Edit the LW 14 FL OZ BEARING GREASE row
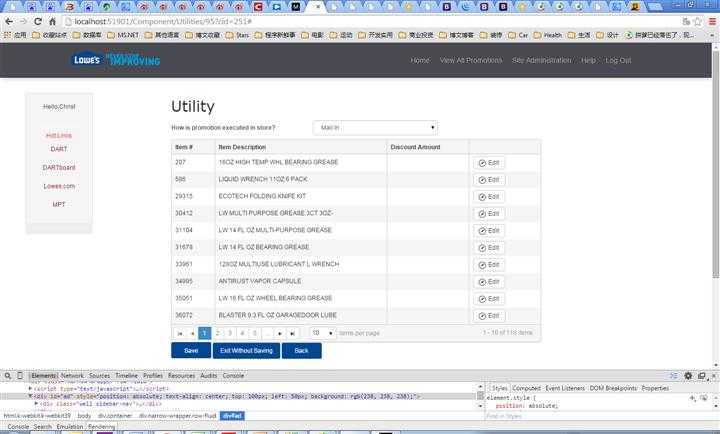 point(489,248)
